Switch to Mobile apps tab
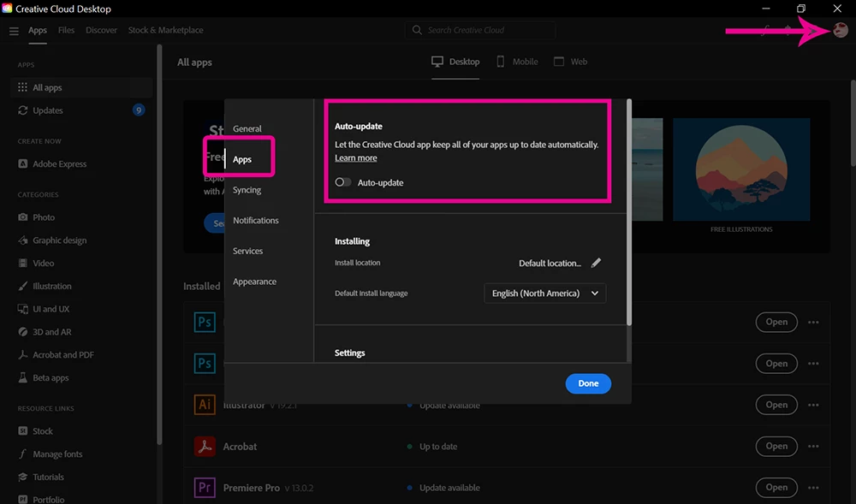The image size is (856, 504). (517, 62)
